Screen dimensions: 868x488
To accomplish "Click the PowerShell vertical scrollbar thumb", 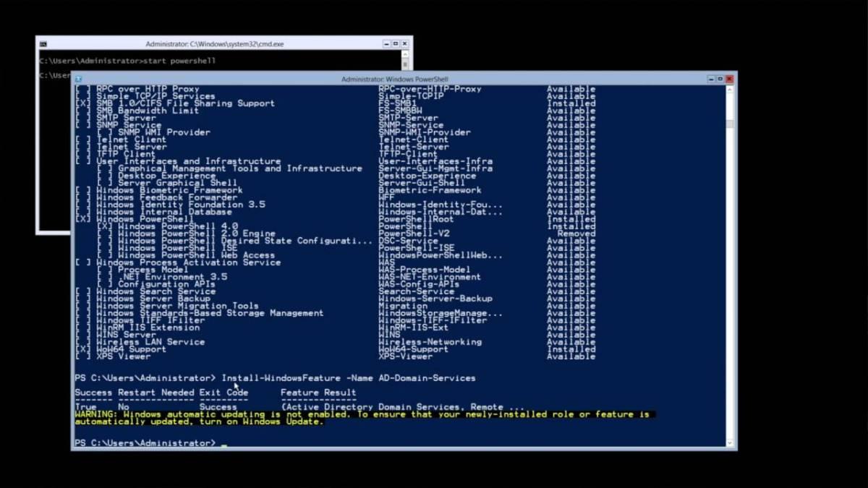I will point(730,124).
